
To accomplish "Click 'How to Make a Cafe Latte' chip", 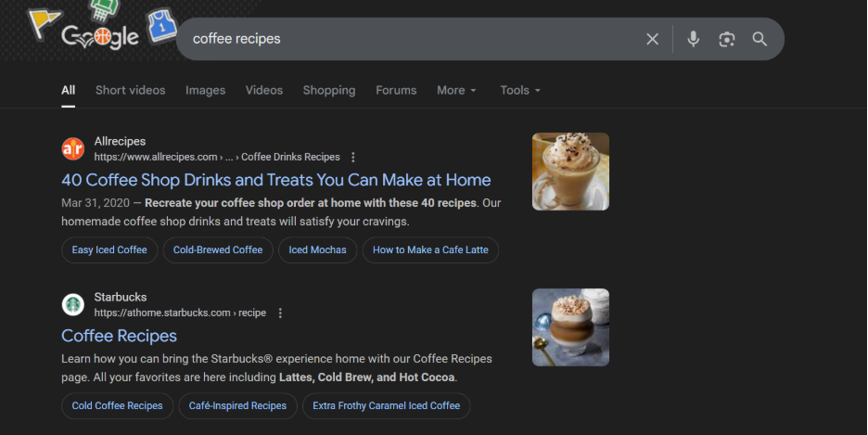I will [x=430, y=250].
